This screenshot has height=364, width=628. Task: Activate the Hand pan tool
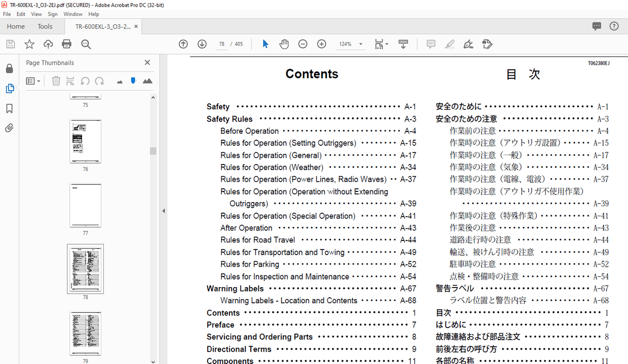[x=284, y=45]
